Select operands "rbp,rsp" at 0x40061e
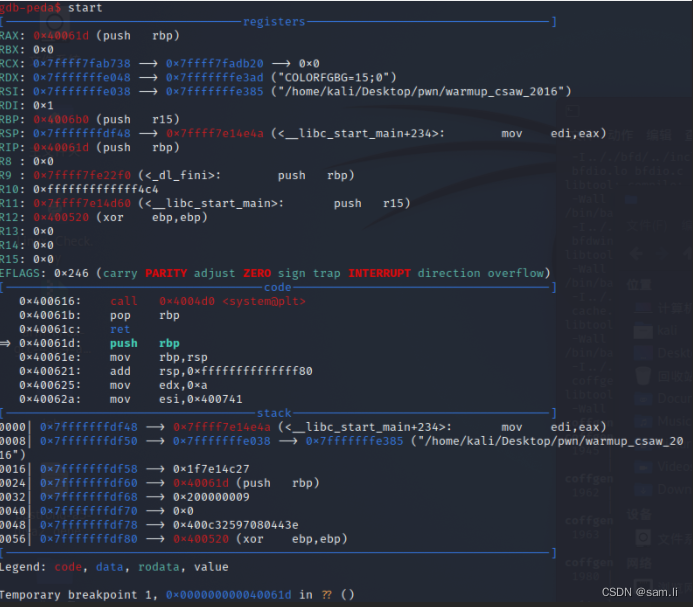Image resolution: width=693 pixels, height=607 pixels. [x=183, y=357]
